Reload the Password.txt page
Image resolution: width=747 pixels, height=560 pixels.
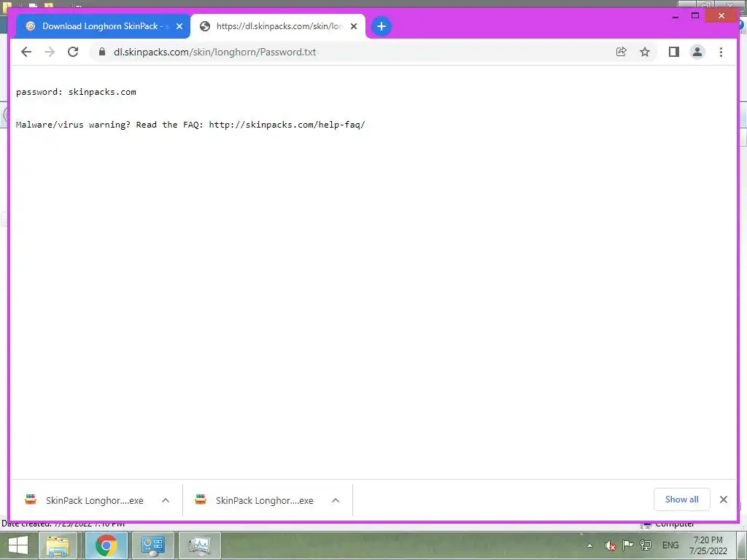(73, 52)
